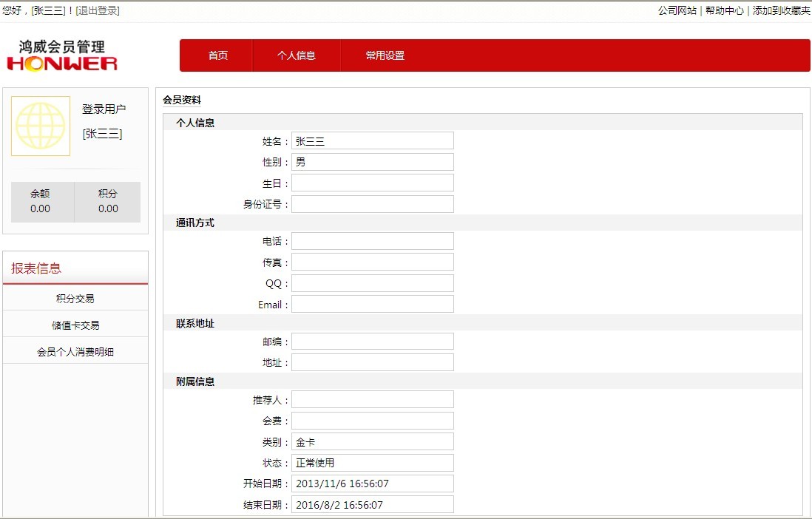Open the 个人信息 navigation tab
Image resolution: width=812 pixels, height=519 pixels.
tap(296, 55)
